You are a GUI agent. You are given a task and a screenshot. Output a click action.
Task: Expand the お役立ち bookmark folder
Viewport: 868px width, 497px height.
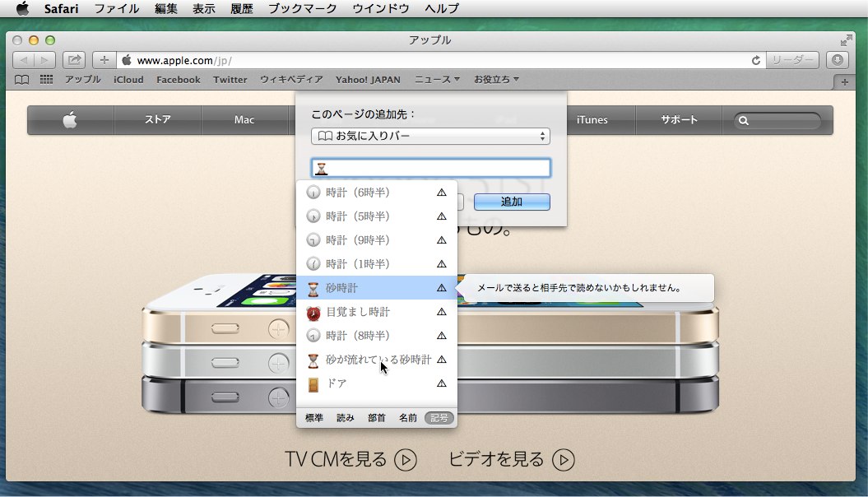pos(496,80)
